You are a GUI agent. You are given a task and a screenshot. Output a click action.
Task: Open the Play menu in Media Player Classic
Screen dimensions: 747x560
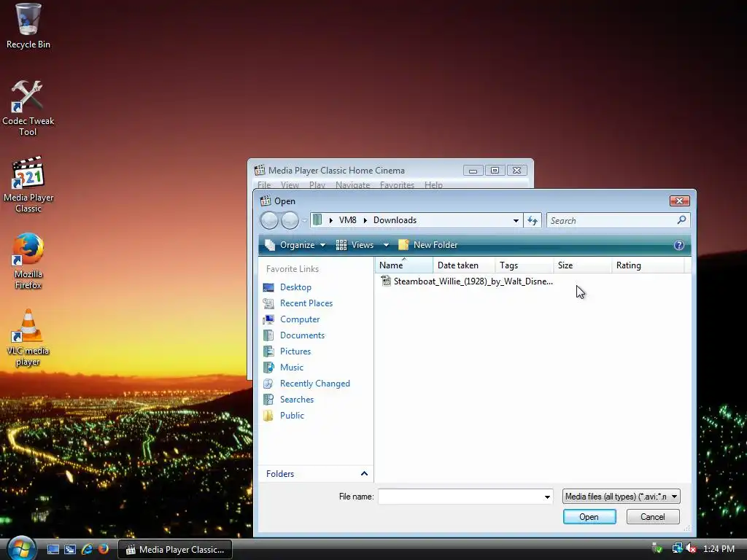pyautogui.click(x=317, y=184)
